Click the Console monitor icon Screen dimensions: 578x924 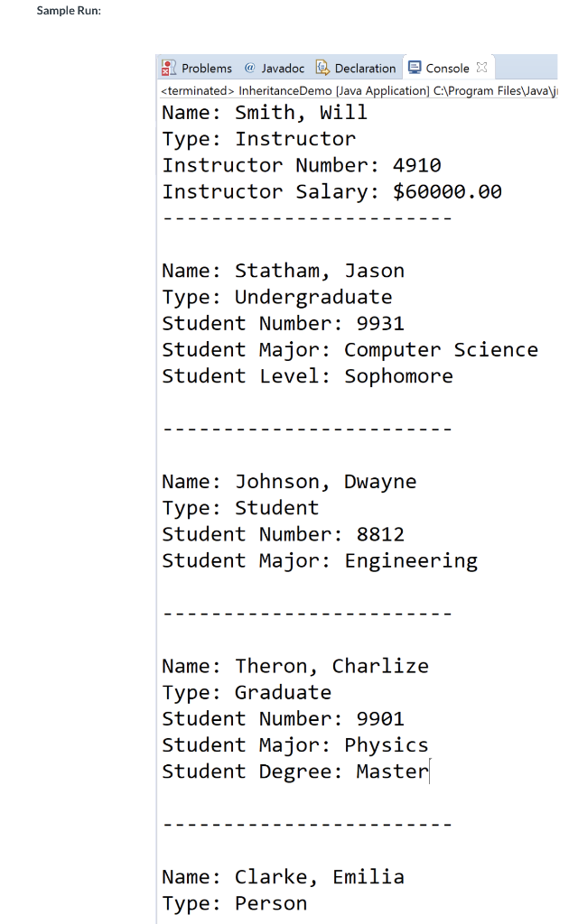(415, 67)
